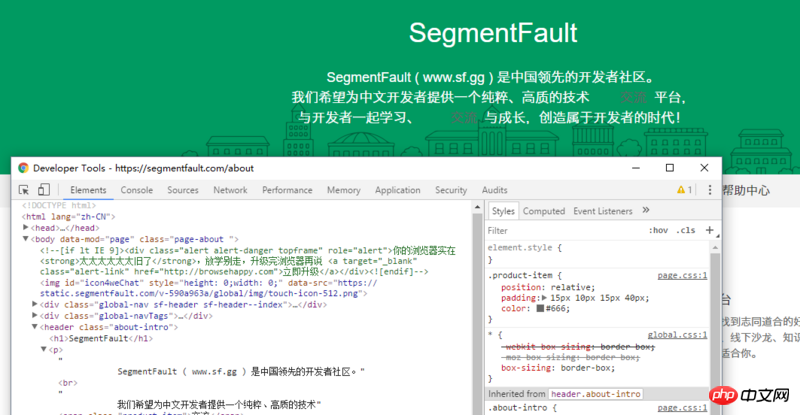
Task: Click the struck-out -moz-box-sizing declaration
Action: point(570,357)
